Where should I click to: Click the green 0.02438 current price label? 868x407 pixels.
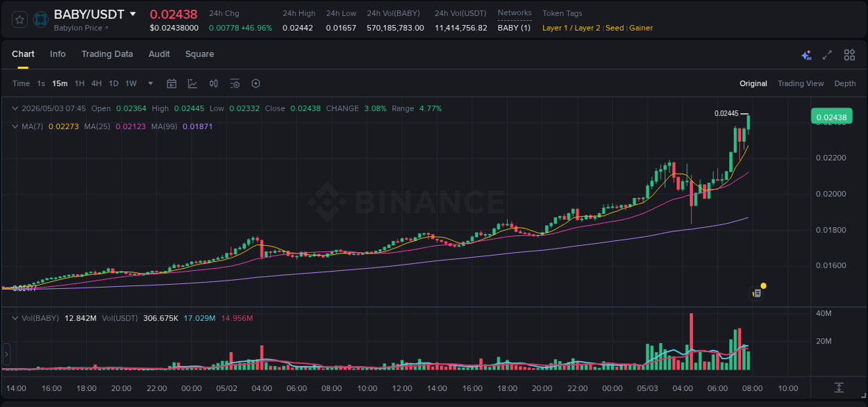(831, 117)
